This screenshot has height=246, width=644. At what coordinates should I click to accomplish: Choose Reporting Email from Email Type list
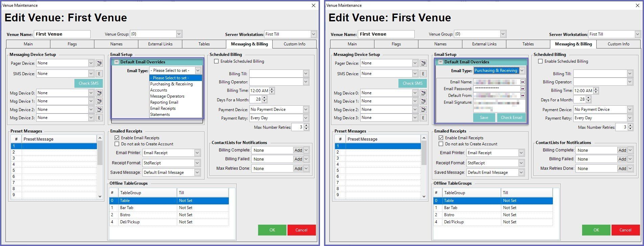[164, 102]
